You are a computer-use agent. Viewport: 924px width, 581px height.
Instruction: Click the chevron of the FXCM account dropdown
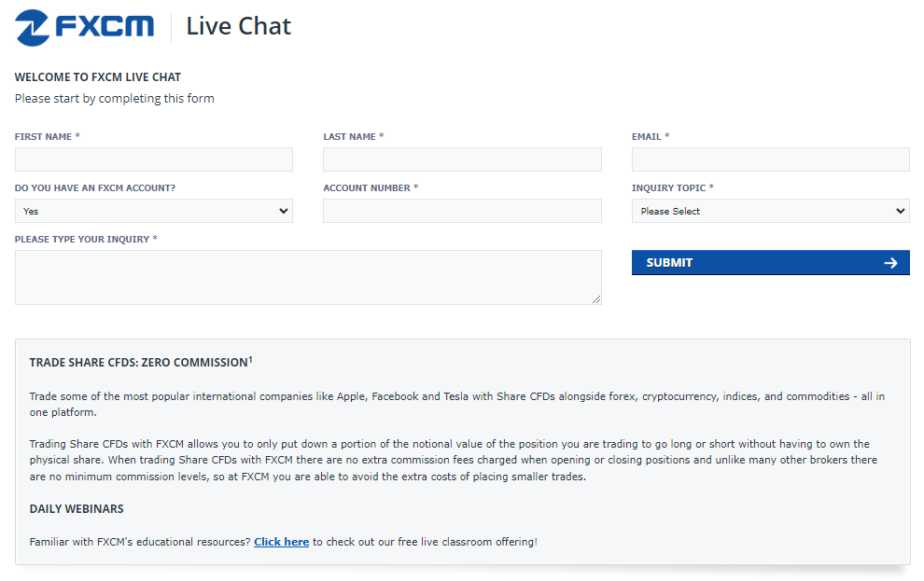(x=284, y=211)
